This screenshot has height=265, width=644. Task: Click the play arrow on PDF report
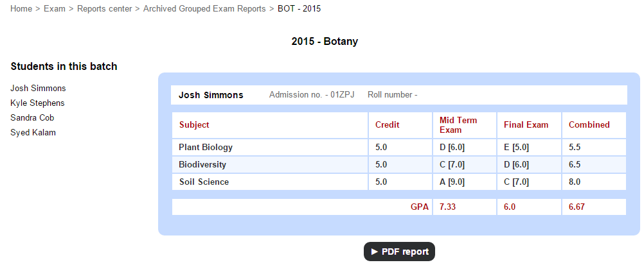[374, 252]
